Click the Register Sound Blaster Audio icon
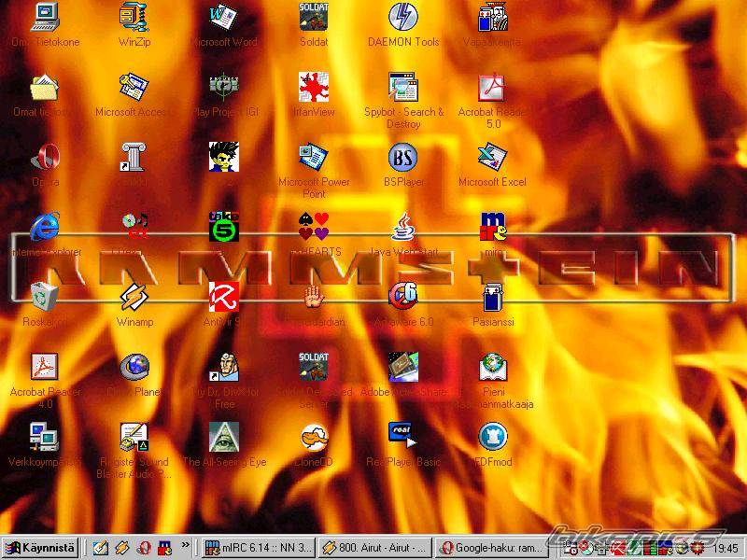 click(x=134, y=437)
